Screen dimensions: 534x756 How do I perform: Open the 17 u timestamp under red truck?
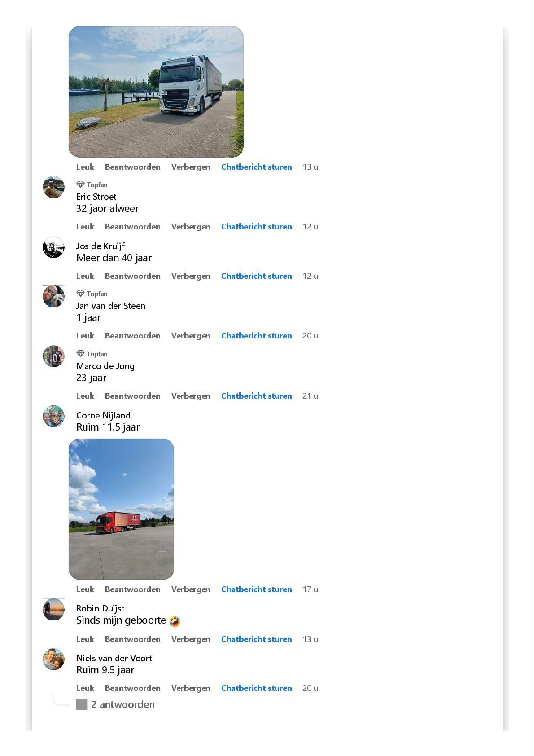310,589
